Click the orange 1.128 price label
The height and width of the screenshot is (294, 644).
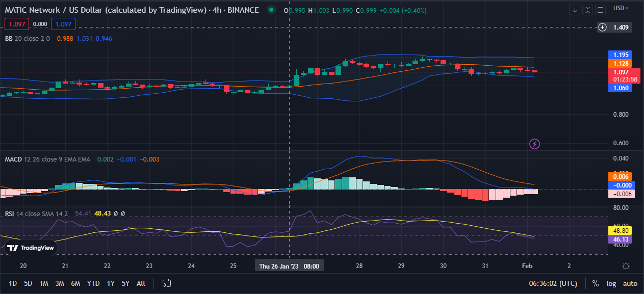(621, 64)
